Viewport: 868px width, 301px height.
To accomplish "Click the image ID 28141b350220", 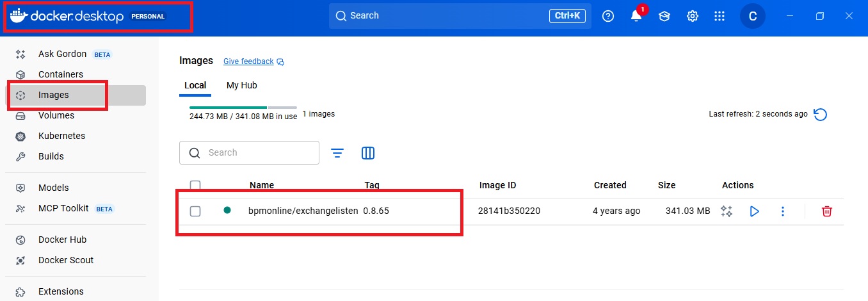I will click(x=509, y=211).
